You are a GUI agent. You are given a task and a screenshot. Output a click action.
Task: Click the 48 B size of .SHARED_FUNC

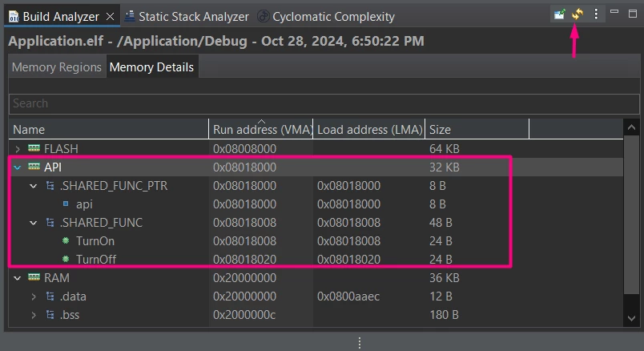pyautogui.click(x=441, y=223)
